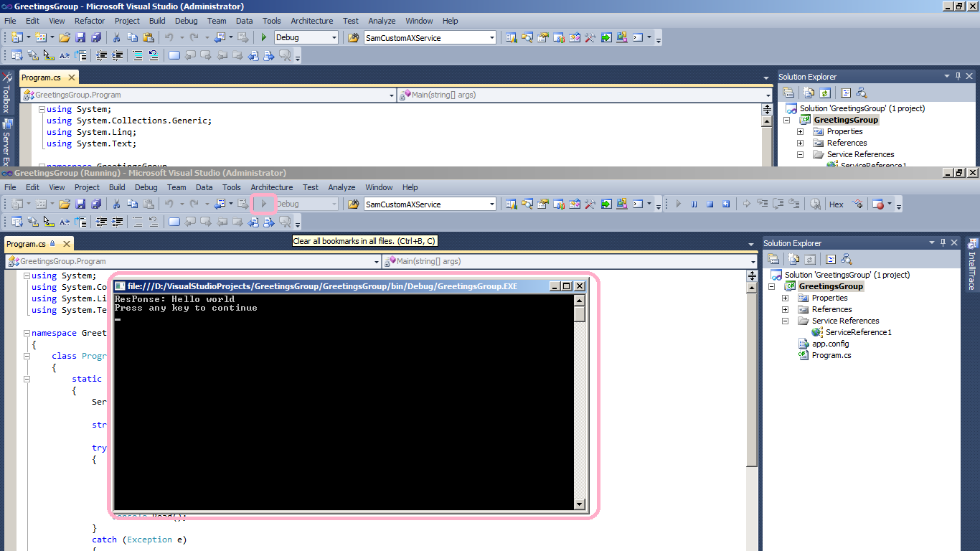Viewport: 980px width, 551px height.
Task: Collapse the Service References node
Action: pos(786,321)
